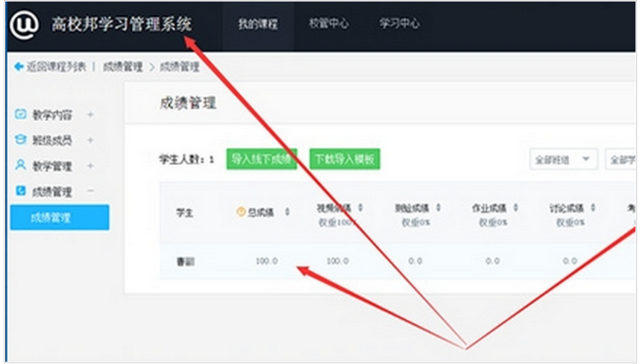This screenshot has height=364, width=640.
Task: Click the 学生人数: 1 label
Action: [186, 159]
